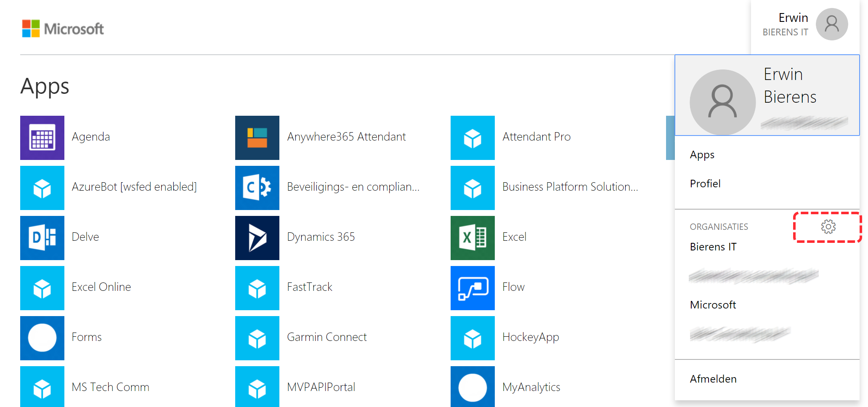Click the MS Tech Comm label
Viewport: 868px width, 407px height.
(111, 387)
